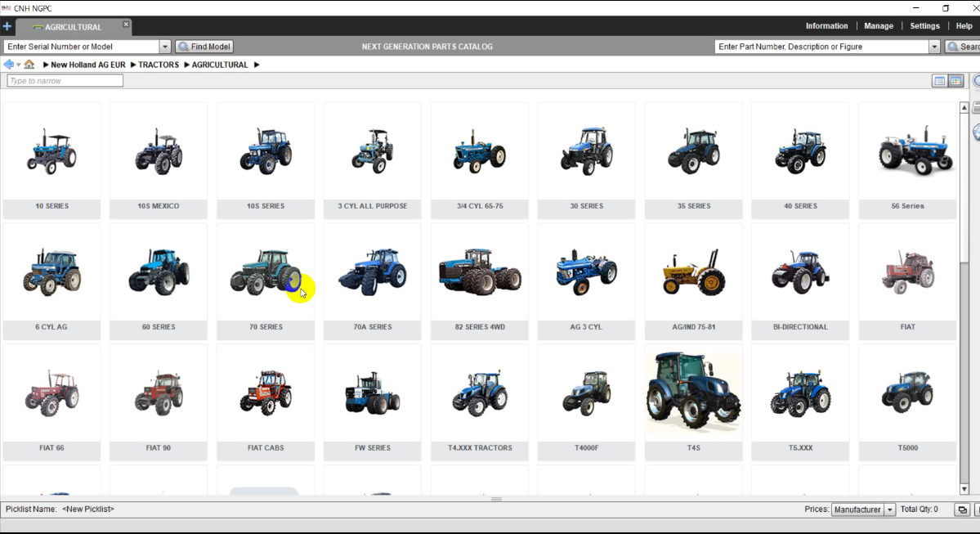Expand the part number search dropdown

(x=934, y=47)
